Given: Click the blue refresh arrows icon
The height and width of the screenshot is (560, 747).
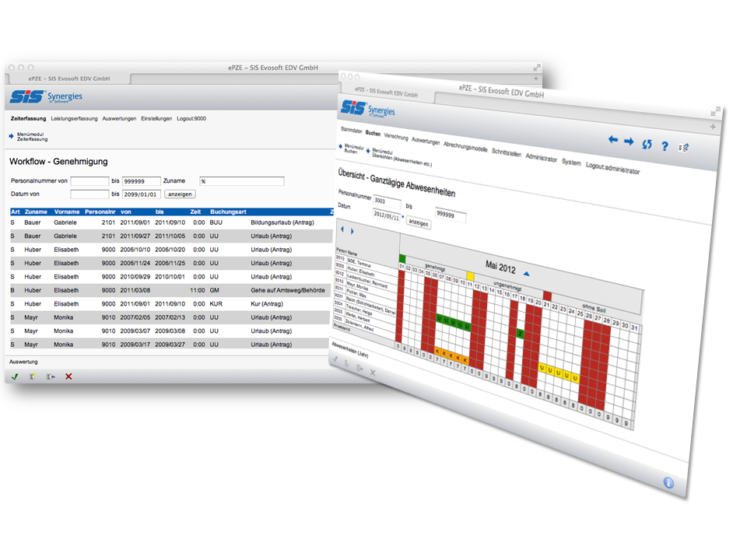Looking at the screenshot, I should [647, 144].
